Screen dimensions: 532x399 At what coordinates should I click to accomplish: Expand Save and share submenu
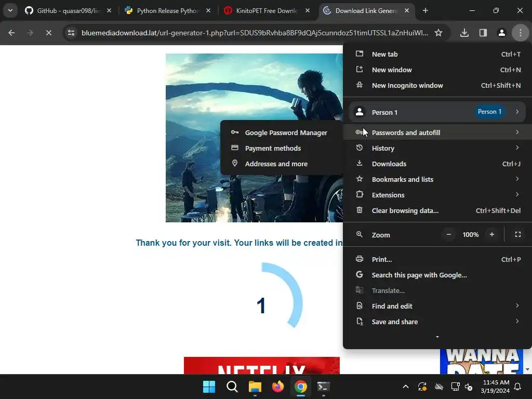point(437,322)
